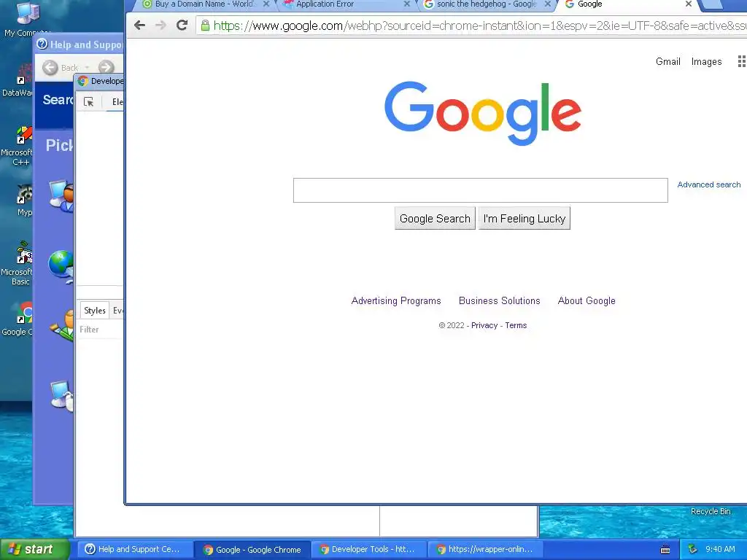
Task: Open My Computer desktop icon
Action: (x=26, y=20)
